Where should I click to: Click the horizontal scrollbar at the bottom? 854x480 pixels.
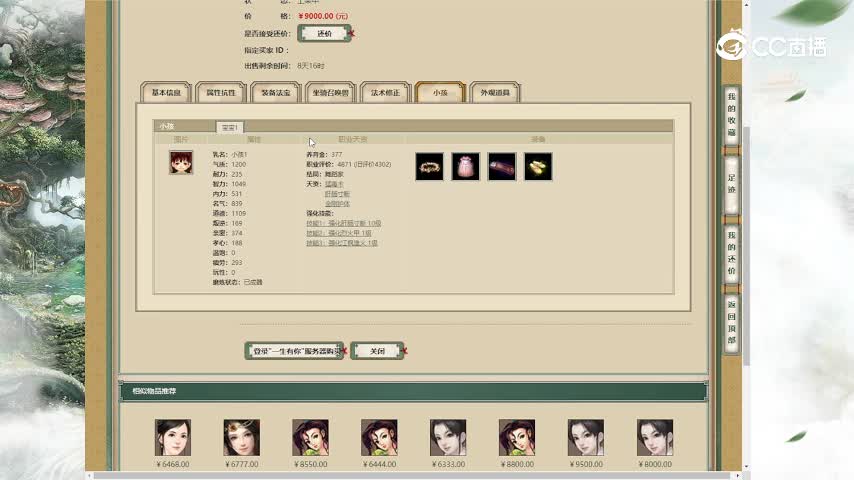(414, 476)
